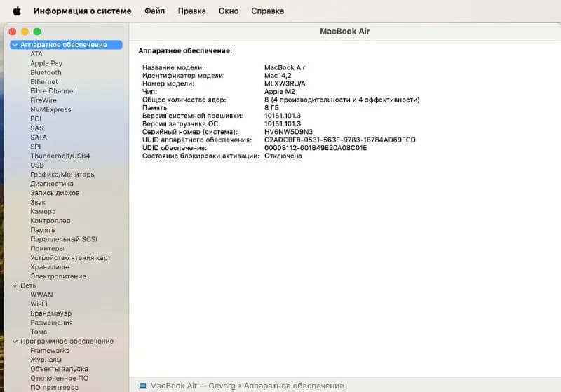Select Apple Pay in the sidebar
This screenshot has height=392, width=561.
[x=46, y=63]
